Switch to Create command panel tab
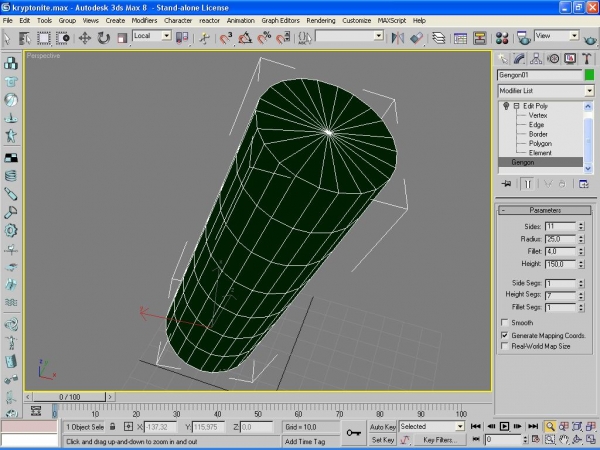 (x=502, y=59)
